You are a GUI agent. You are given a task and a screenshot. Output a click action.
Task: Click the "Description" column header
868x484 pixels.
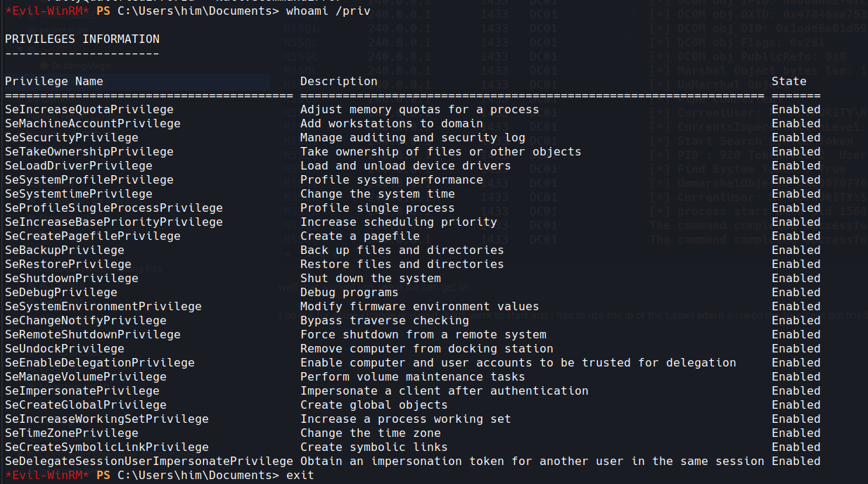click(x=339, y=81)
